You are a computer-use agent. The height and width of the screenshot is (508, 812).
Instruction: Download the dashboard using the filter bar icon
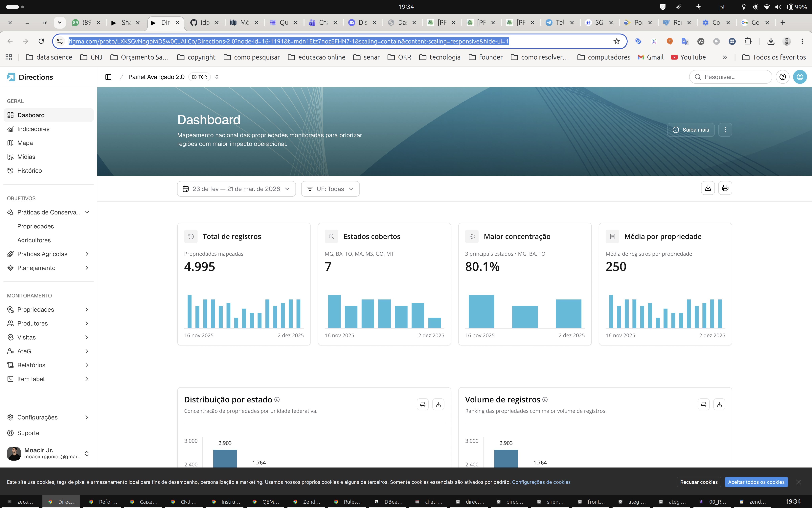pos(708,188)
